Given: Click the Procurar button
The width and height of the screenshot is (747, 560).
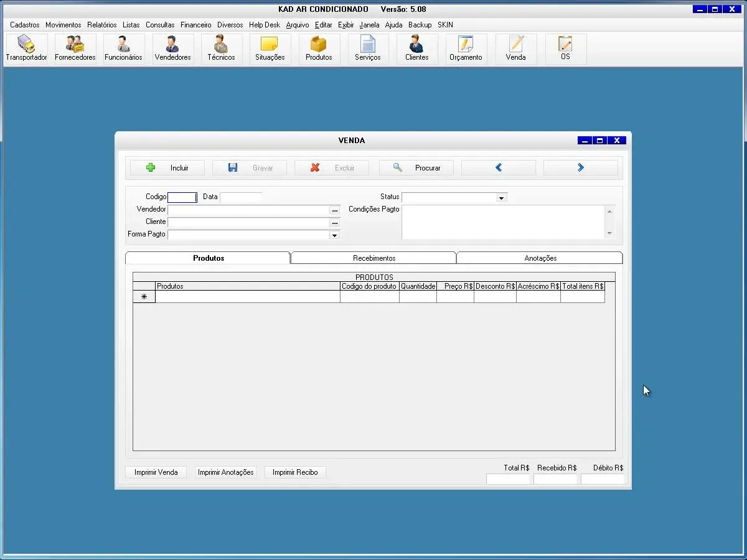Looking at the screenshot, I should (416, 168).
